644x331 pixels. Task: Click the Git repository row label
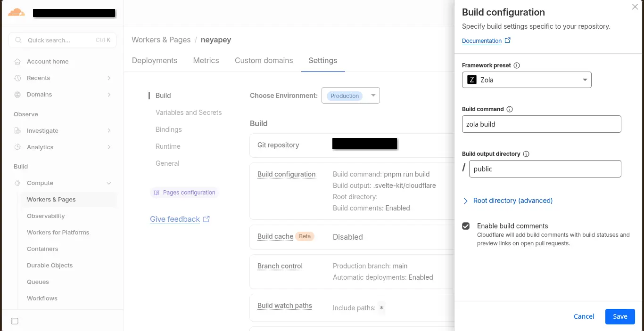(278, 145)
